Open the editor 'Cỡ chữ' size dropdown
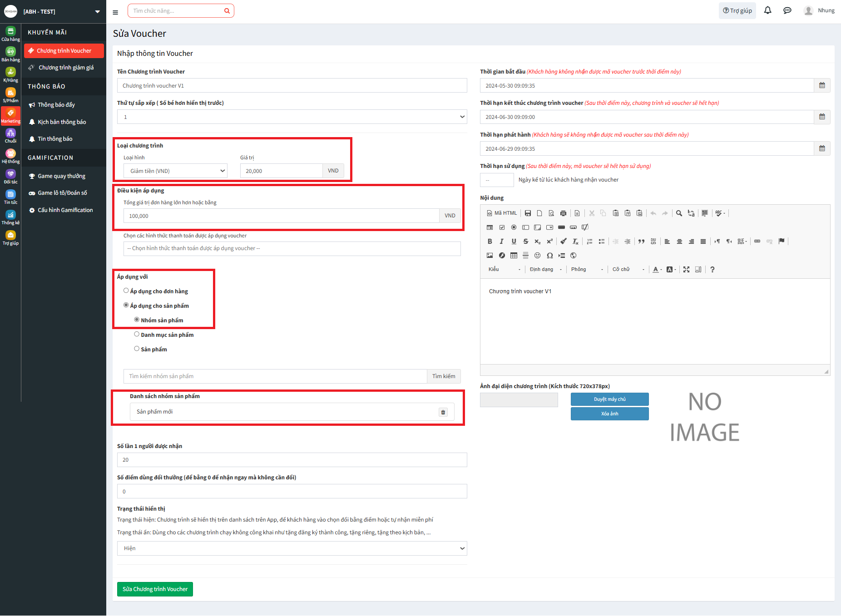The height and width of the screenshot is (616, 841). click(x=628, y=270)
